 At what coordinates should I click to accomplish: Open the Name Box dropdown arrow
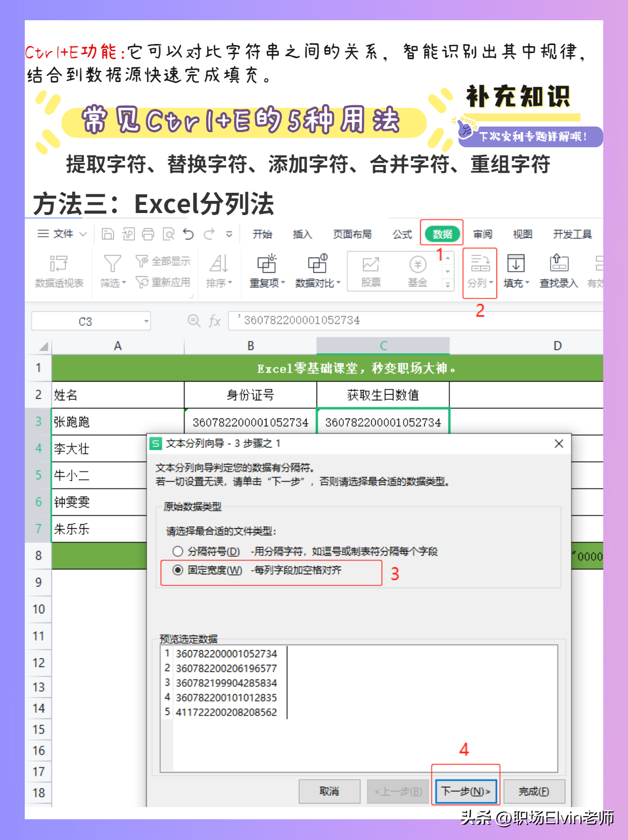pos(146,321)
